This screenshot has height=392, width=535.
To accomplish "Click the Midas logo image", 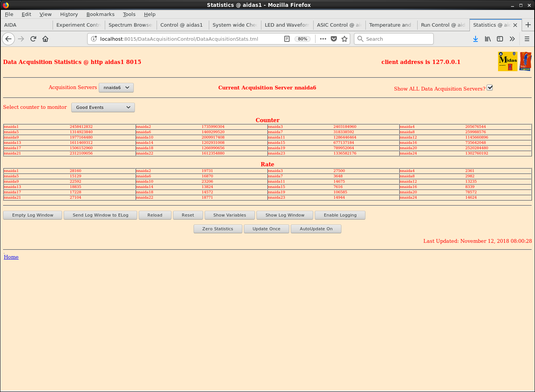I will coord(508,61).
